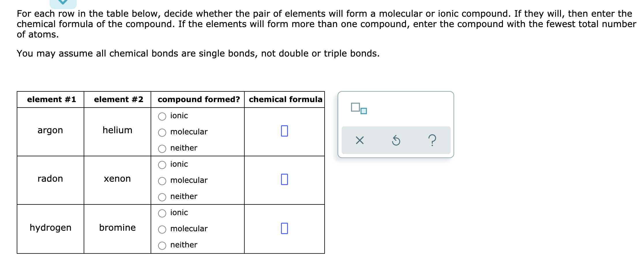Select ionic for the radon and xenon pair
The image size is (644, 278).
point(162,164)
